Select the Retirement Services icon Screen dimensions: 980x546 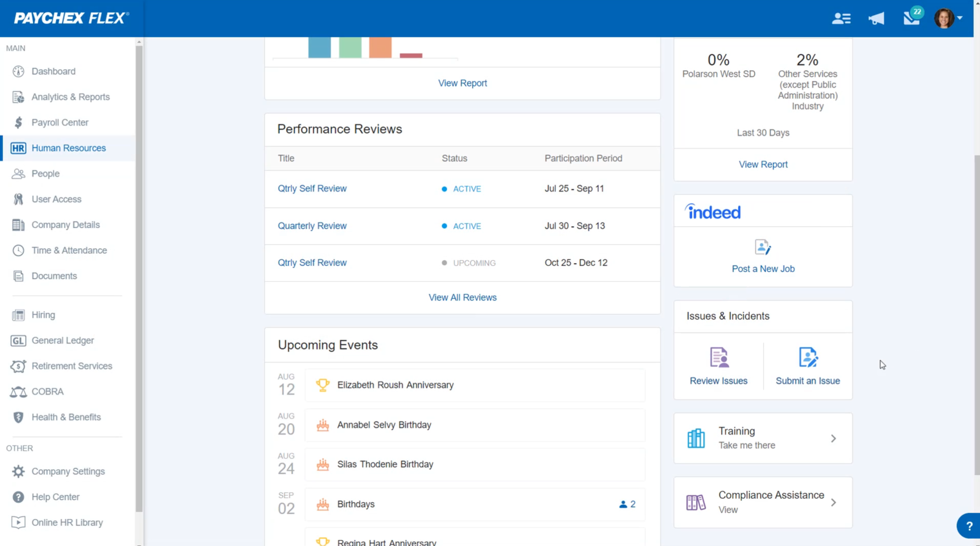pos(18,366)
